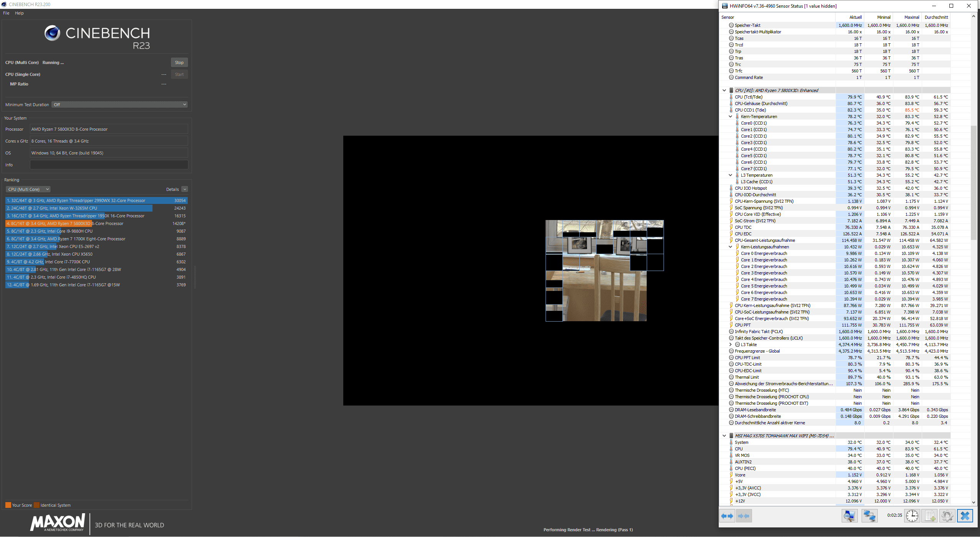980x537 pixels.
Task: Click the Core4 (CCD1) temperature row
Action: point(835,149)
